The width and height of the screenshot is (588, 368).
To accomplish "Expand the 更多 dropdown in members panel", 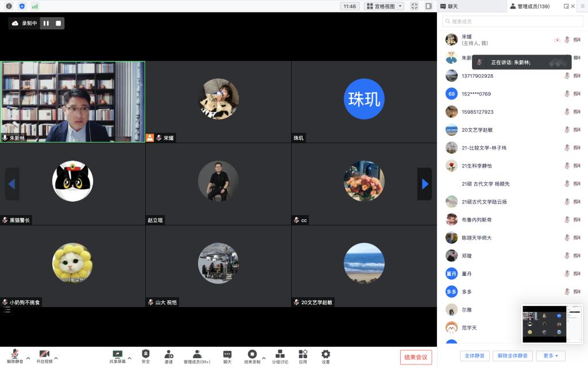I will [550, 356].
